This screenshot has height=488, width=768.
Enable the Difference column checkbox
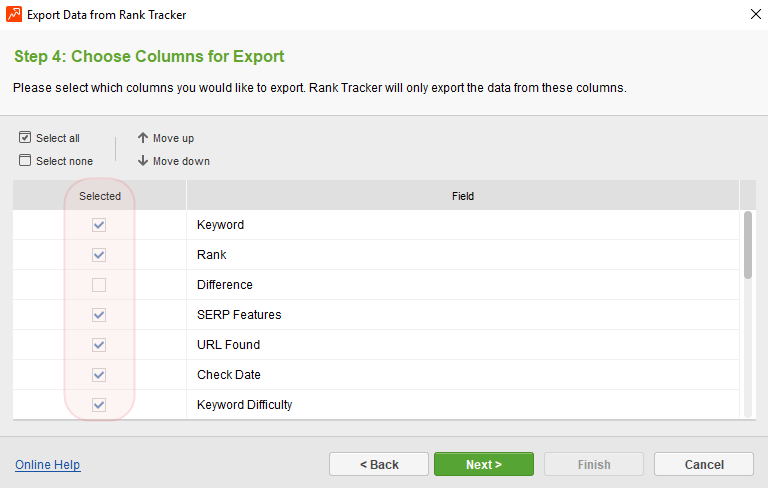[99, 285]
